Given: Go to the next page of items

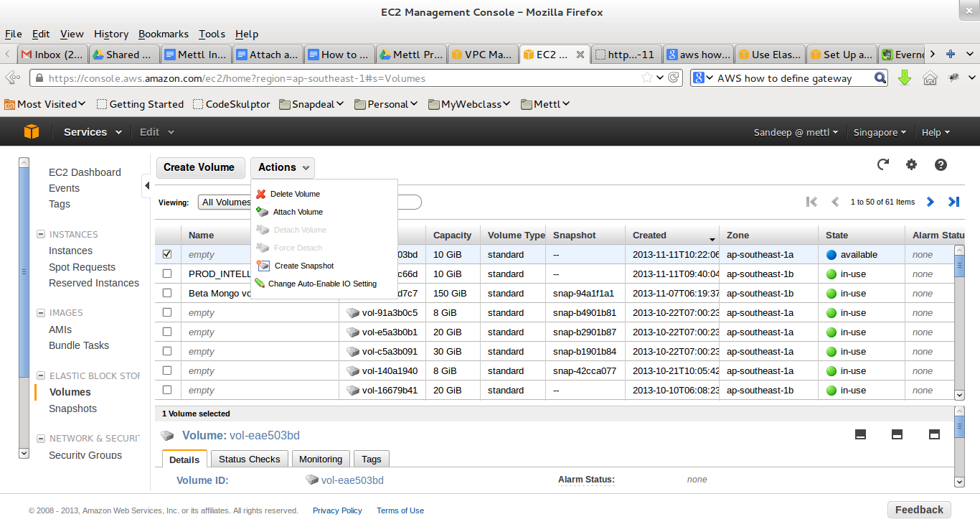Looking at the screenshot, I should click(x=930, y=202).
